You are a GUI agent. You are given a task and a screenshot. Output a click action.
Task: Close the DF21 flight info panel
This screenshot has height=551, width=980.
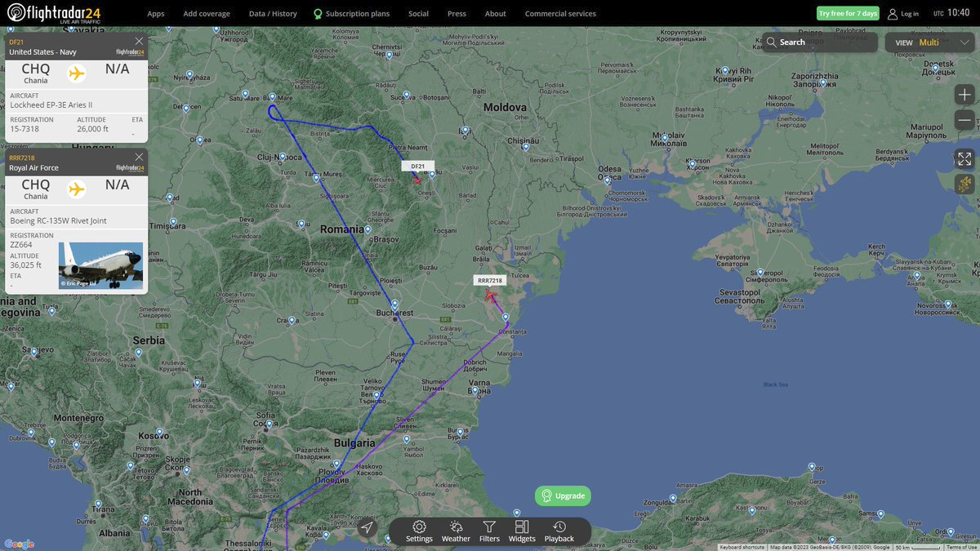coord(139,41)
